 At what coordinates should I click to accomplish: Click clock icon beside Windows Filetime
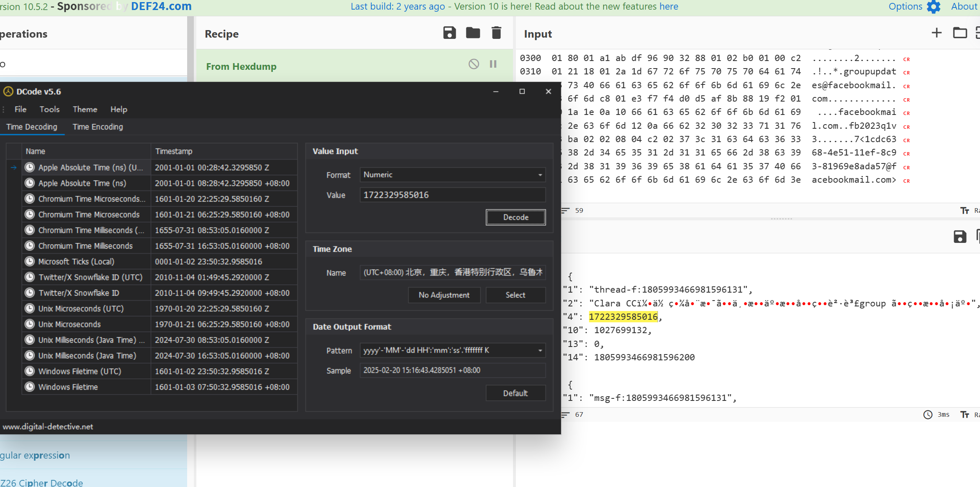tap(30, 387)
